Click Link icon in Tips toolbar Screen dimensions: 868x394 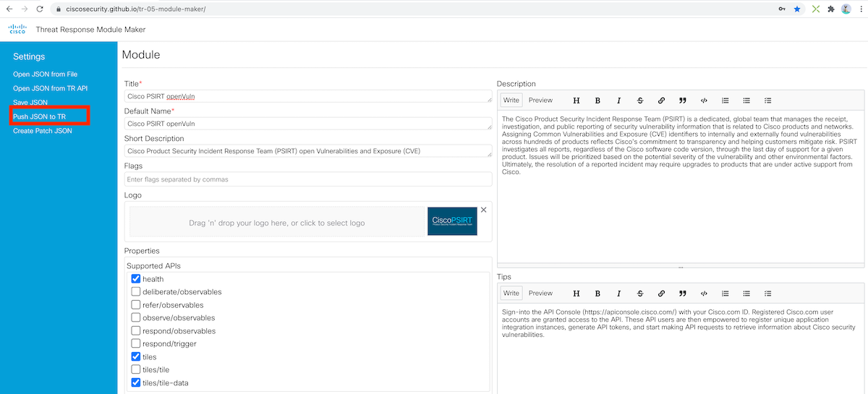click(x=661, y=294)
